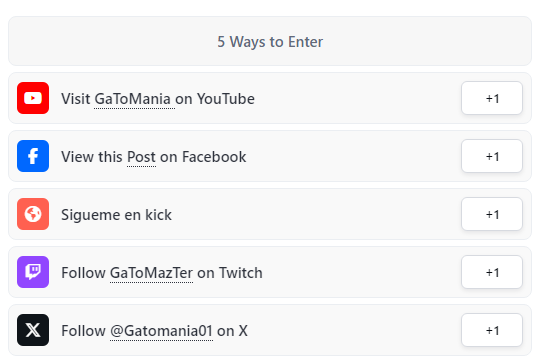Claim +1 for visiting YouTube

tap(492, 98)
